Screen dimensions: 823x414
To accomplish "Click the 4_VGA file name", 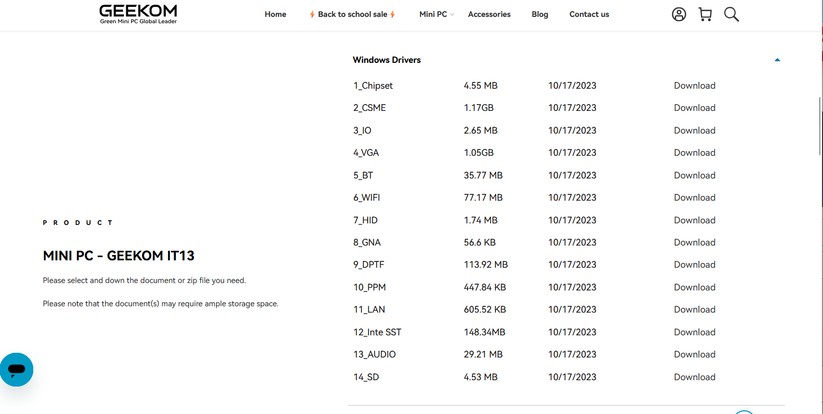I will [366, 153].
